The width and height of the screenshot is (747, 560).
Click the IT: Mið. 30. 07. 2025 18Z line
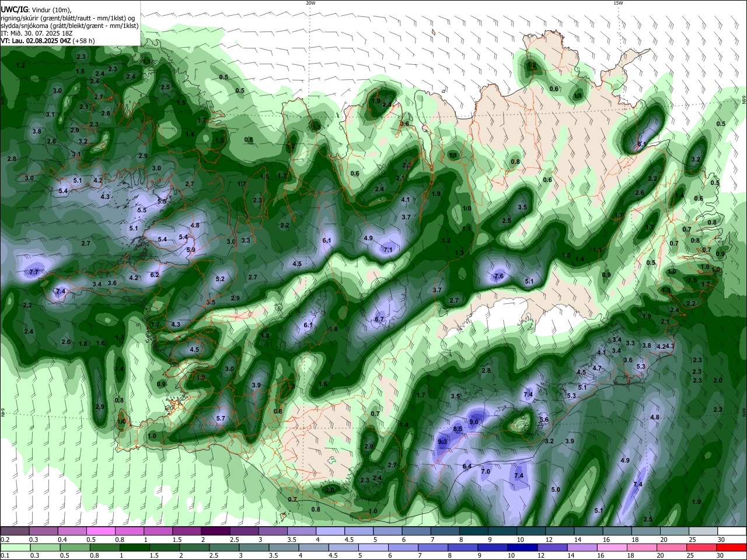click(x=36, y=33)
